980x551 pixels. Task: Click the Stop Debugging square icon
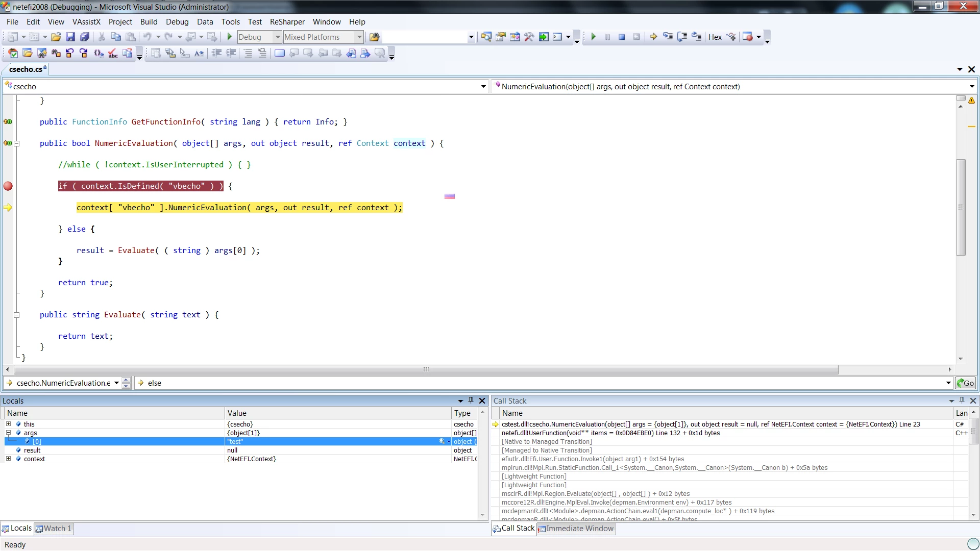point(622,37)
